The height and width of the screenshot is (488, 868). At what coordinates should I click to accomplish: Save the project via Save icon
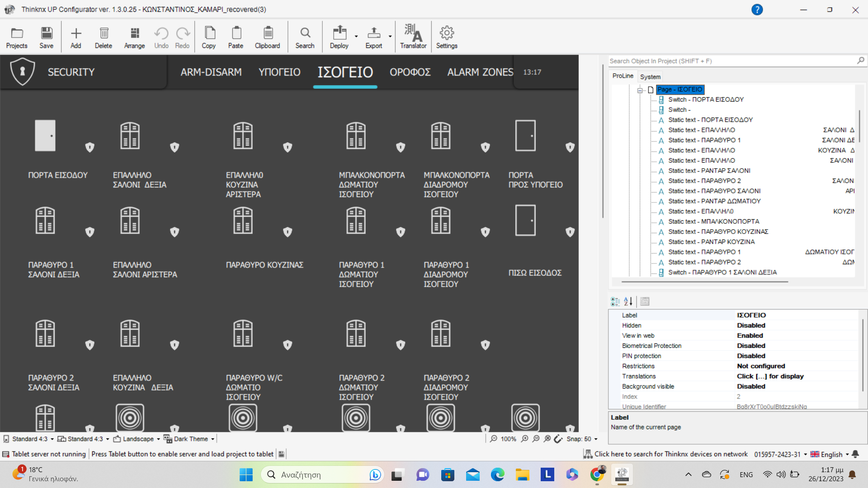(46, 38)
